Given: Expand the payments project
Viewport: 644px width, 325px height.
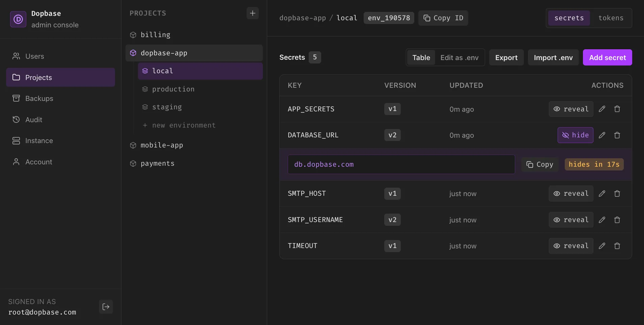Looking at the screenshot, I should (194, 163).
